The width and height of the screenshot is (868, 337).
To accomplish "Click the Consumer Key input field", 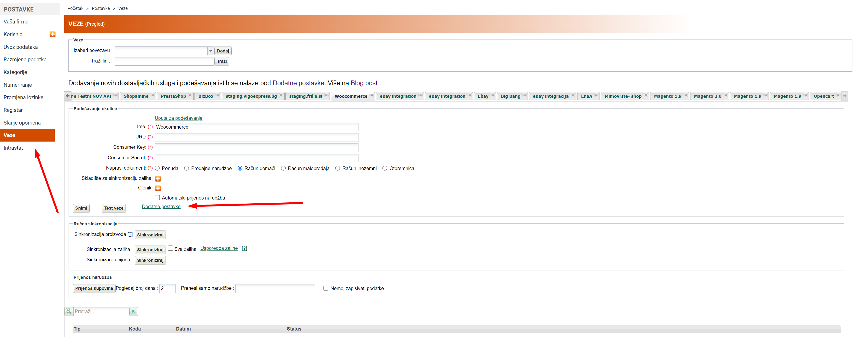I will click(x=256, y=148).
